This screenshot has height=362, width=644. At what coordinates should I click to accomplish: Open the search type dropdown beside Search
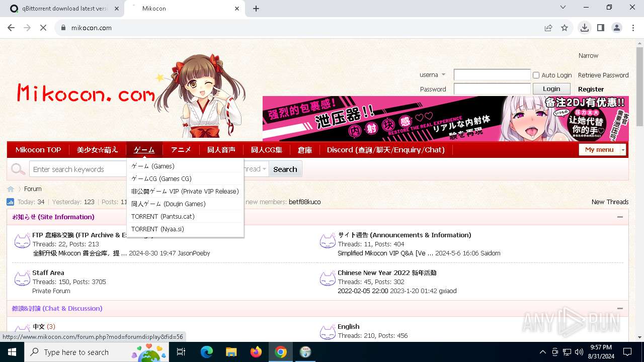[256, 169]
